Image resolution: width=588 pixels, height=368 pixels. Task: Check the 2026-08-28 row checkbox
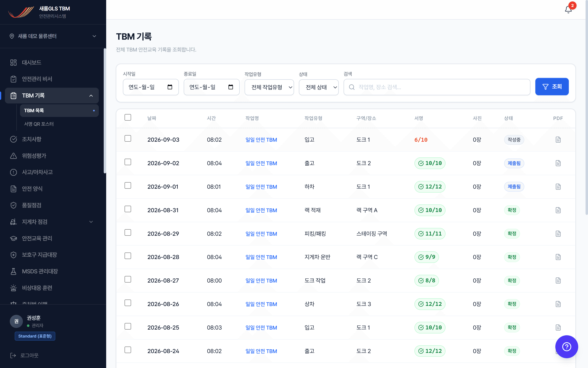tap(128, 256)
